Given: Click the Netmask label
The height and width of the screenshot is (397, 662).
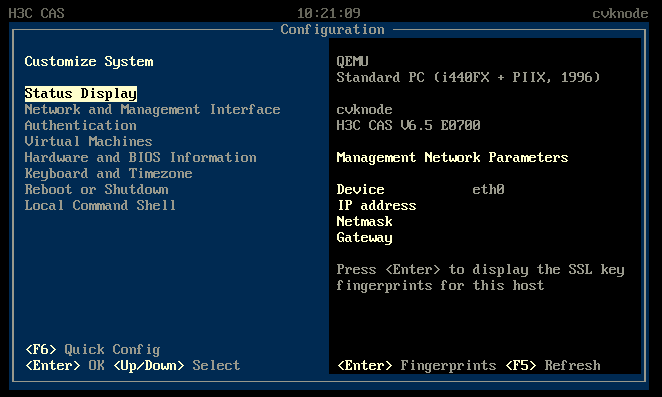Looking at the screenshot, I should coord(365,222).
